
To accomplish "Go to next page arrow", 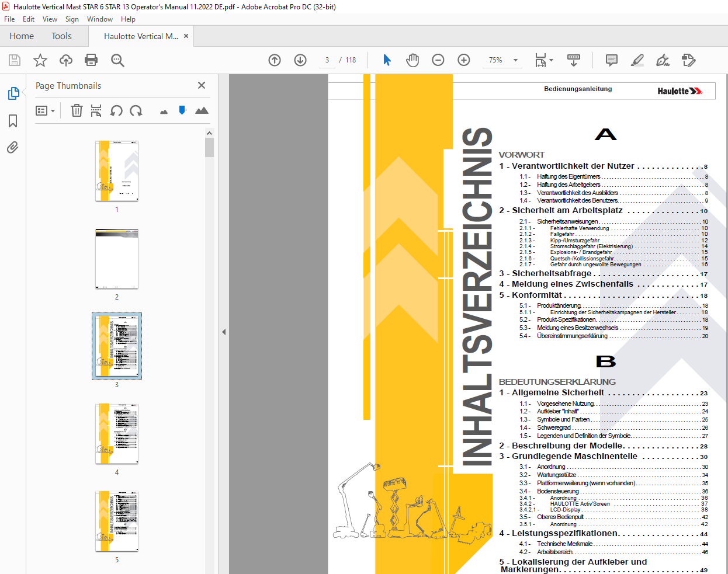I will [300, 60].
